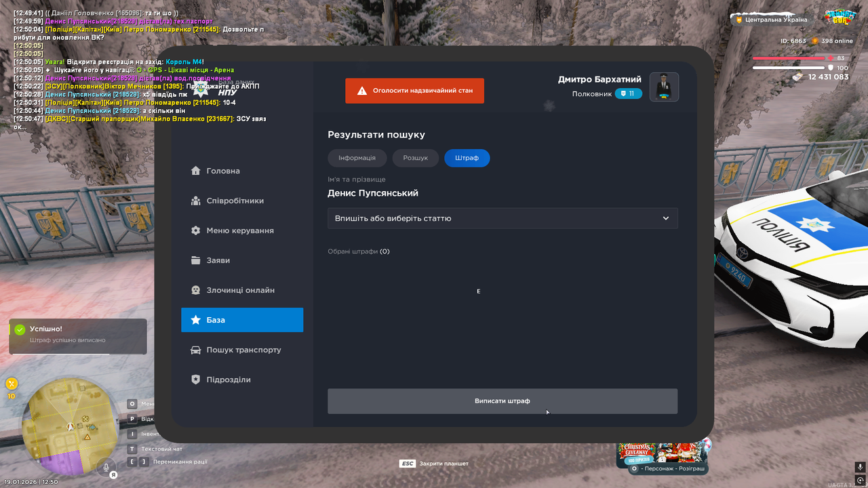Screen dimensions: 868x488
Task: Click the Впишіть або виберіть статтю field
Action: point(502,218)
